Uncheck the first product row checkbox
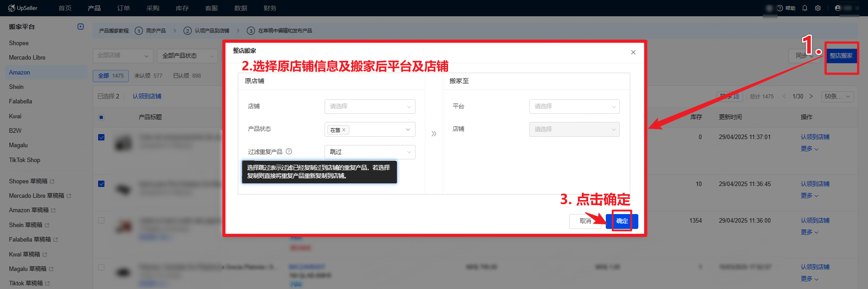 click(x=101, y=137)
